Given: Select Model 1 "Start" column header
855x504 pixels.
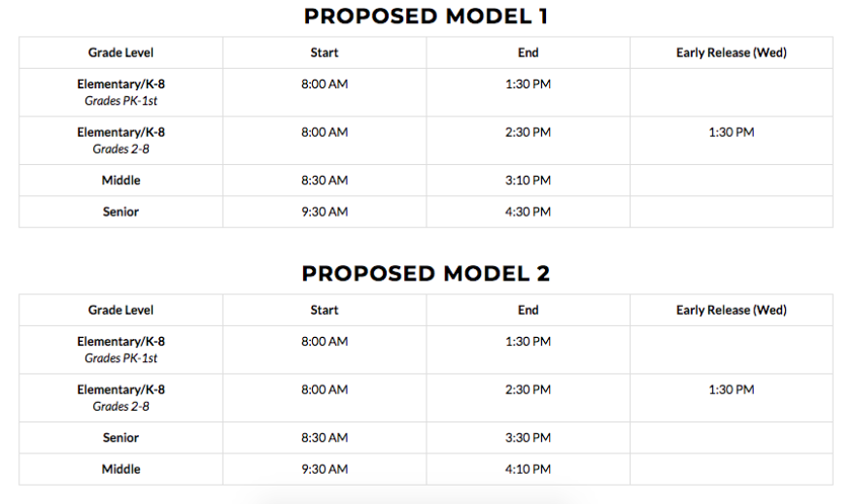Looking at the screenshot, I should tap(325, 52).
